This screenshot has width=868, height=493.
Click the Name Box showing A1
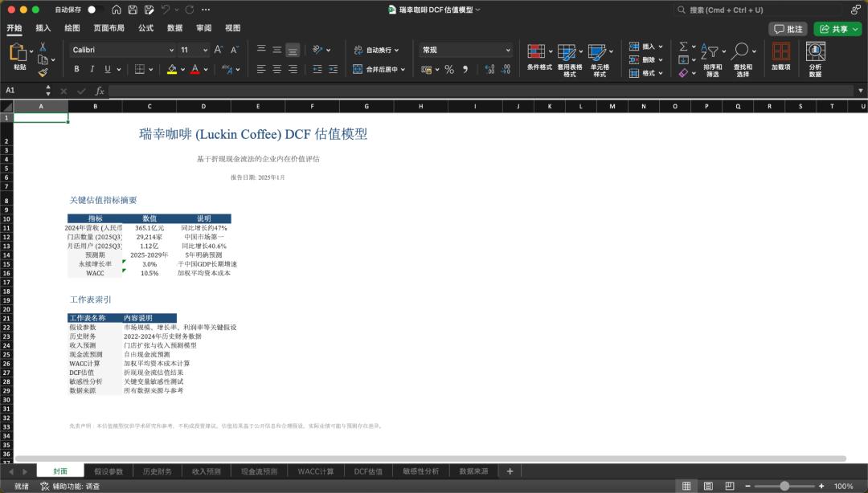click(x=23, y=91)
